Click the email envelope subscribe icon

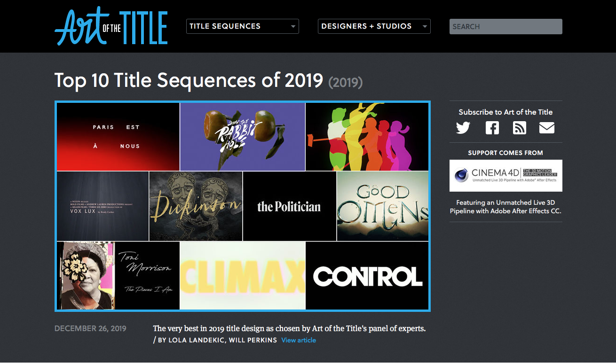pyautogui.click(x=547, y=128)
